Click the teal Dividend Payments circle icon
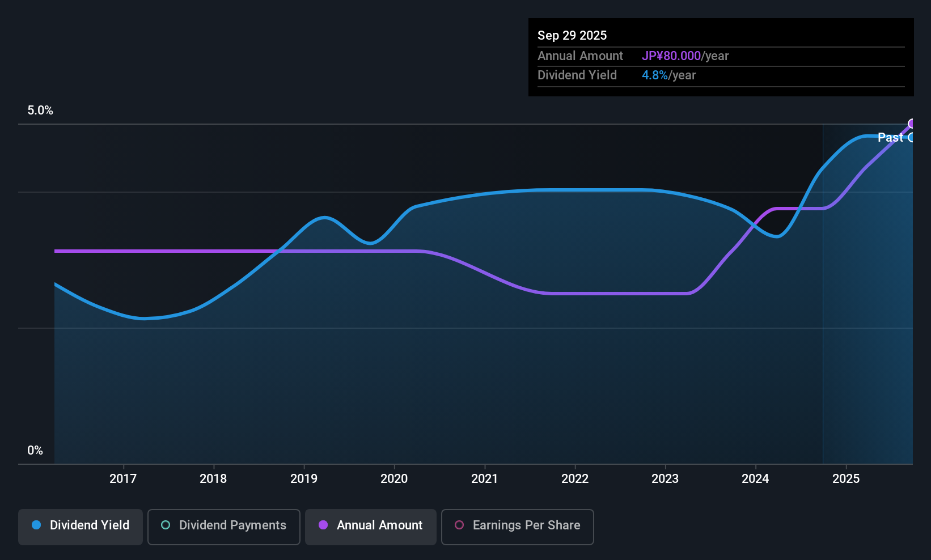931x560 pixels. (x=165, y=525)
